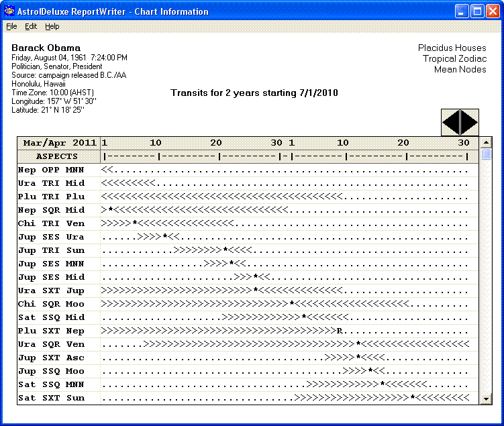Image resolution: width=504 pixels, height=426 pixels.
Task: Click the Mar/Apr 2011 header cell
Action: pos(59,143)
